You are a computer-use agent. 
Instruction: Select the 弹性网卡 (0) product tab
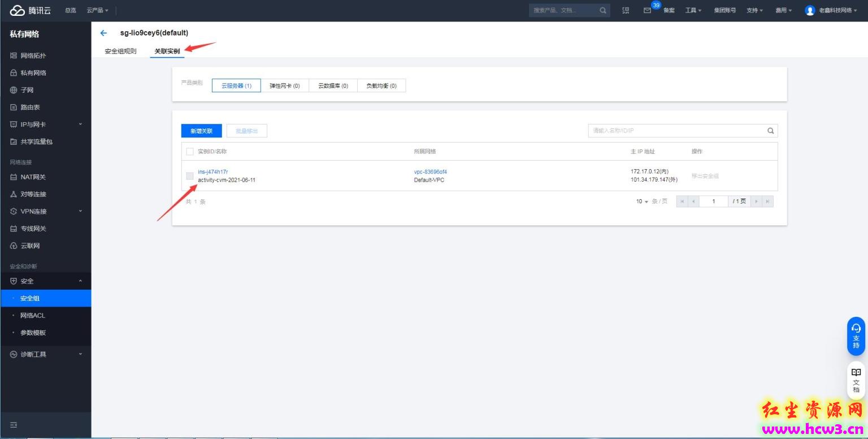[x=284, y=86]
